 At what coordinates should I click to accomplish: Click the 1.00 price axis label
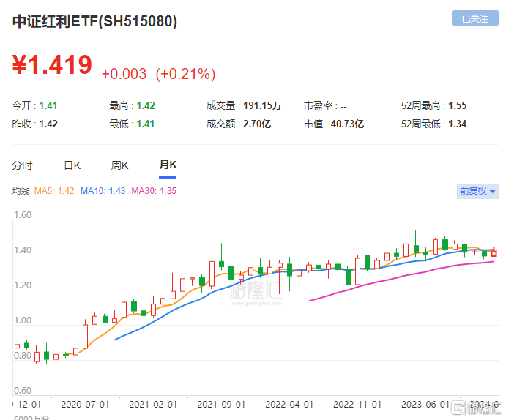coord(23,320)
